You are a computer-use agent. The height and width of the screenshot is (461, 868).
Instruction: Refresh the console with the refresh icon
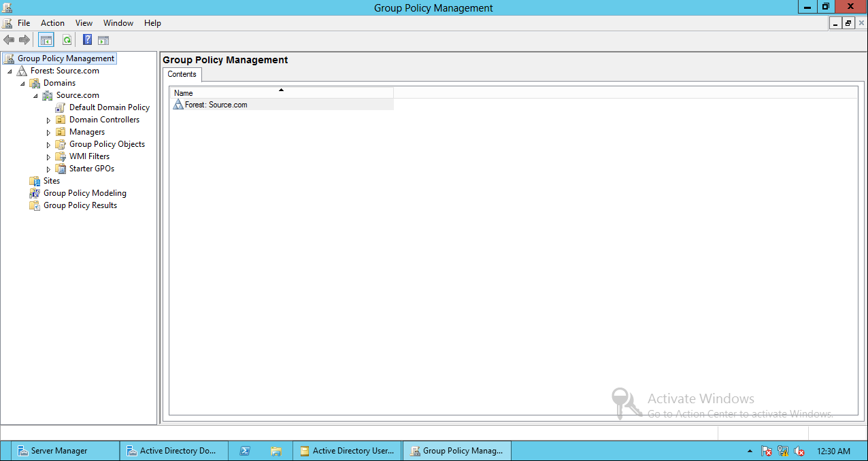[67, 39]
